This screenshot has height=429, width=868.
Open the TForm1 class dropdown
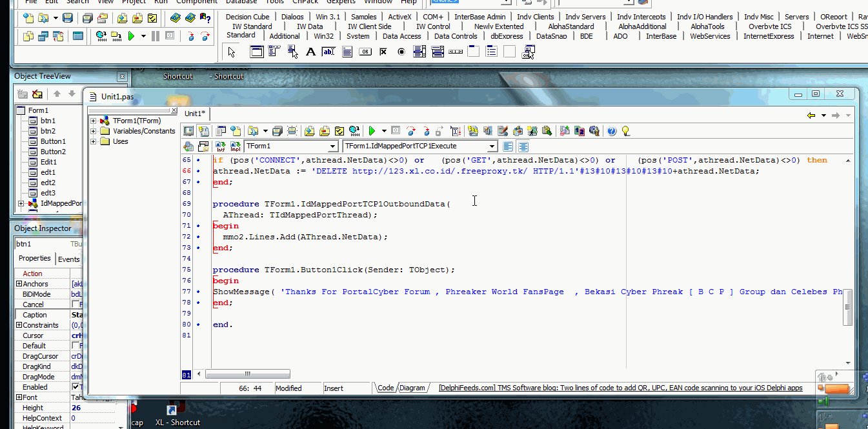click(332, 146)
